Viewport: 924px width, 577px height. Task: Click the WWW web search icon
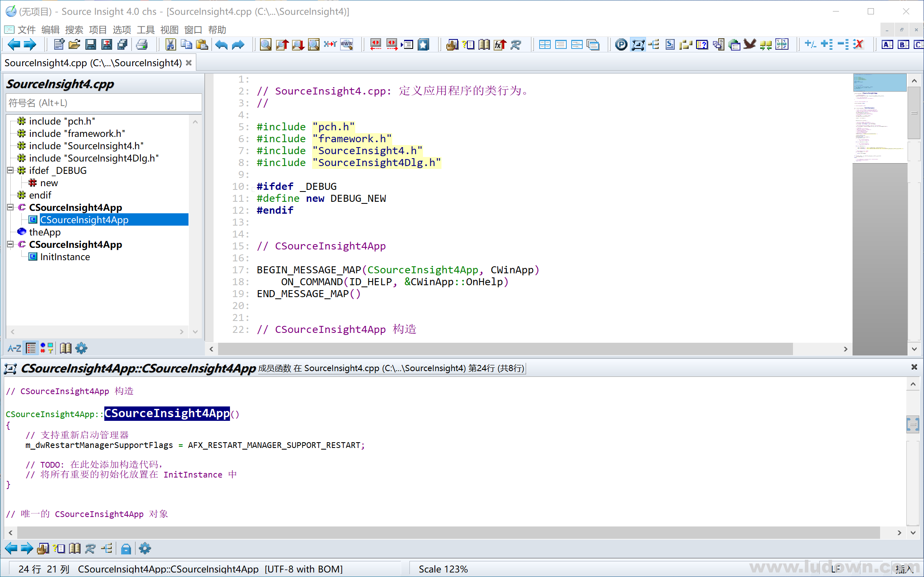347,44
